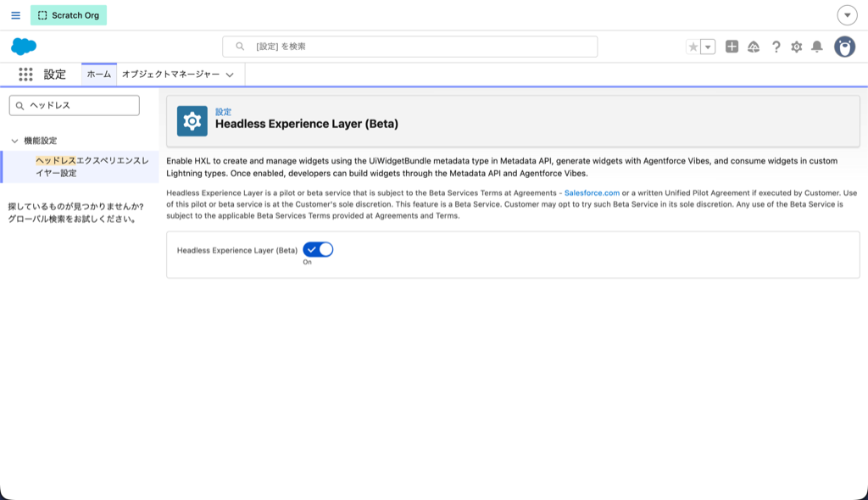
Task: Click the Salesforce cloud logo
Action: point(24,47)
